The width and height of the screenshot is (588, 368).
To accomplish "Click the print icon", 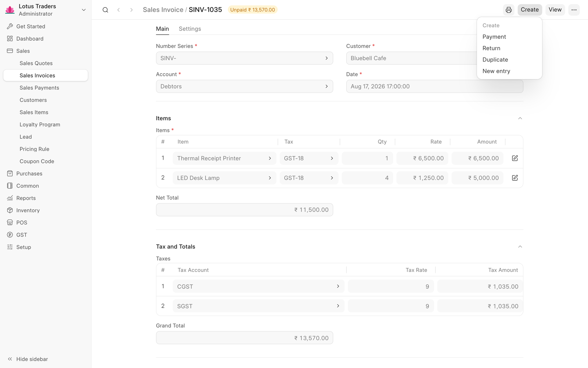I will coord(509,10).
